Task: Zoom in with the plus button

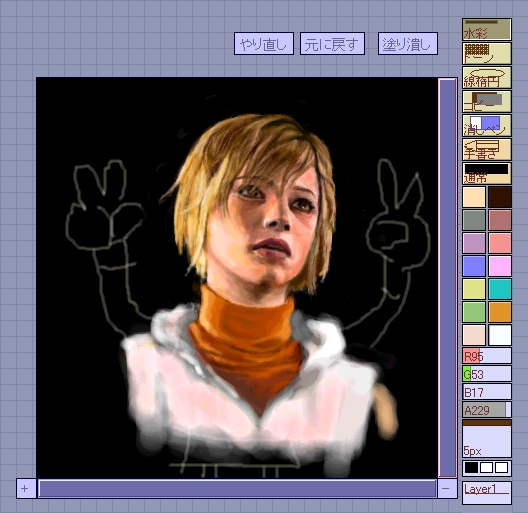Action: tap(26, 488)
